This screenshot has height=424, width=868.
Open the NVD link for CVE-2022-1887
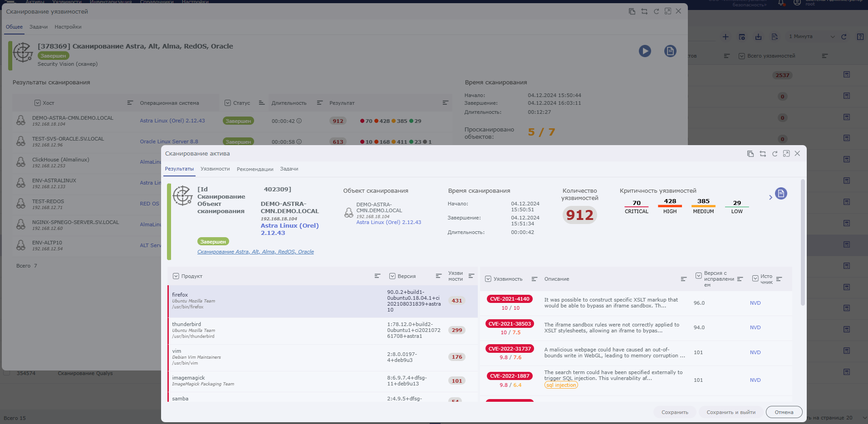[755, 380]
